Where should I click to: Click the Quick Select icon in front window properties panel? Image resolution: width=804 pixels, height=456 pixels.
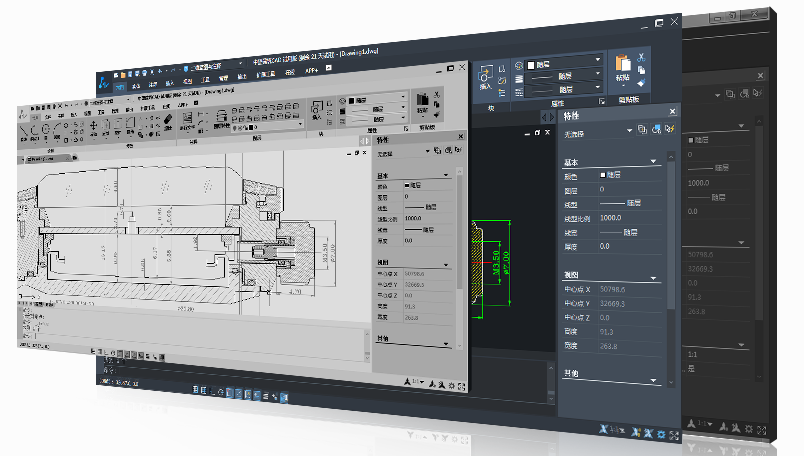pyautogui.click(x=458, y=150)
